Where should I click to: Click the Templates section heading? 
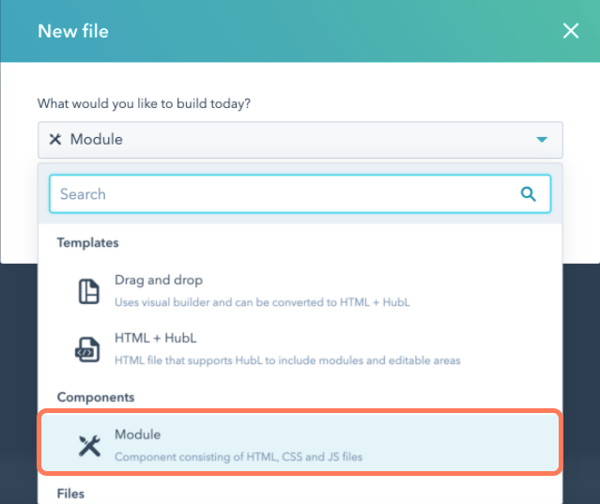88,243
